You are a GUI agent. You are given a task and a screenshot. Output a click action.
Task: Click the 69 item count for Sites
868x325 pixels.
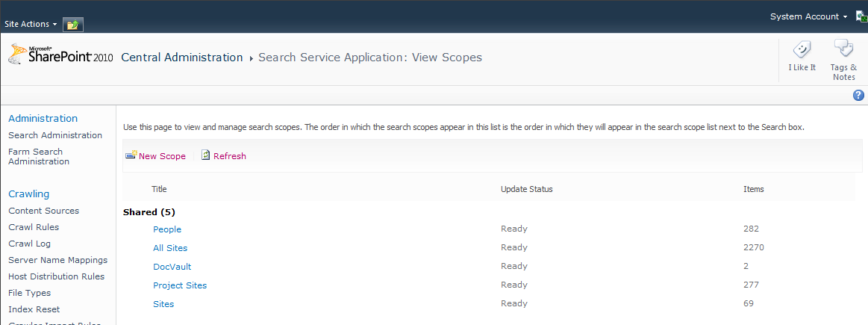(x=749, y=304)
